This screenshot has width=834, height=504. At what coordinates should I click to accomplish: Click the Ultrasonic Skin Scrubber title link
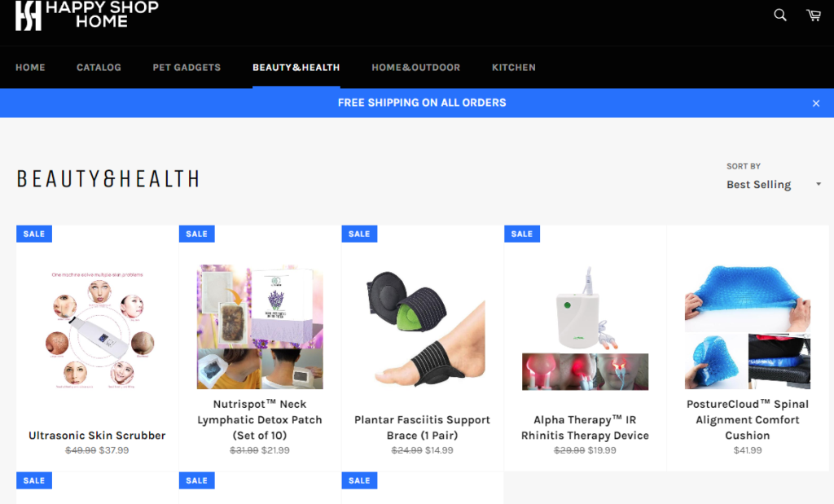[x=98, y=436]
